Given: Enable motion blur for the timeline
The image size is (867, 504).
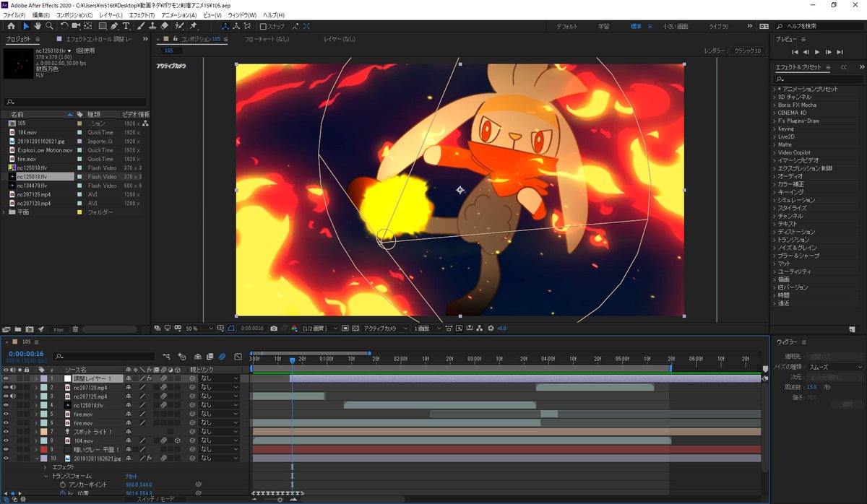Looking at the screenshot, I should (223, 356).
